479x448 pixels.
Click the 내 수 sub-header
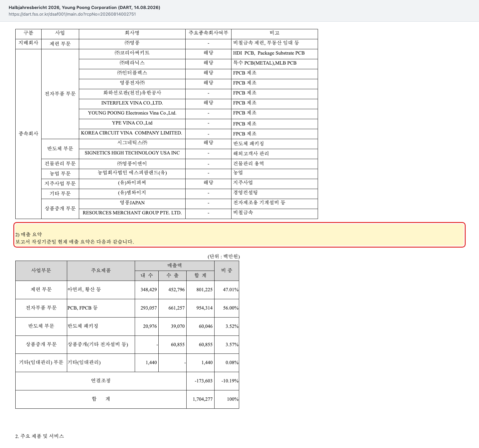click(147, 275)
